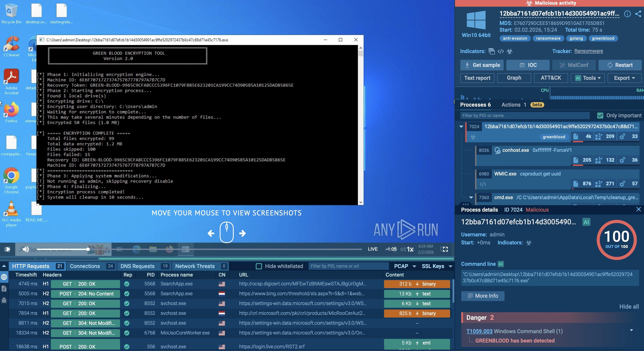644x351 pixels.
Task: Click the share icon beside sample hash
Action: pos(638,14)
